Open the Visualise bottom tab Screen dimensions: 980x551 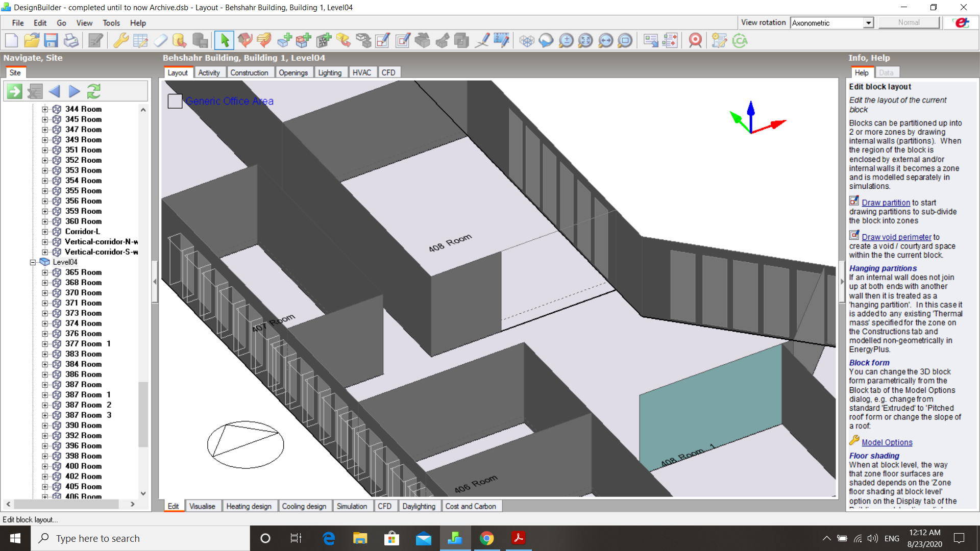click(x=202, y=506)
